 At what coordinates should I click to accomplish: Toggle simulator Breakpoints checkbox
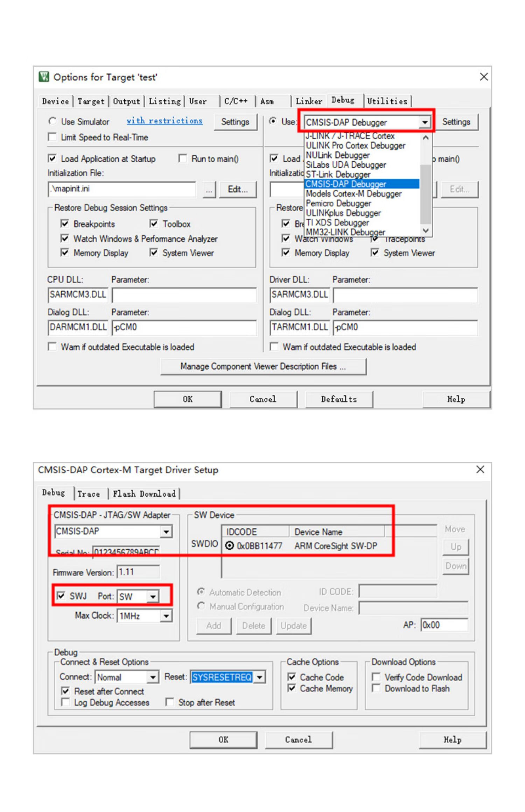pos(65,223)
